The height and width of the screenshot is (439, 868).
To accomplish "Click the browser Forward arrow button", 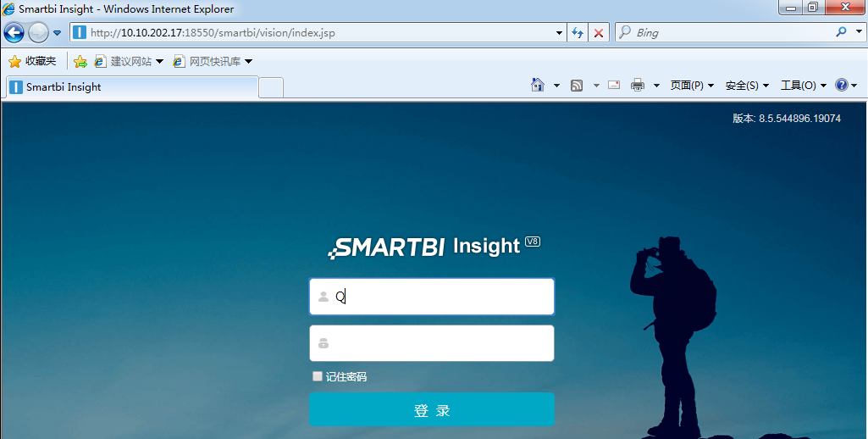I will 38,33.
